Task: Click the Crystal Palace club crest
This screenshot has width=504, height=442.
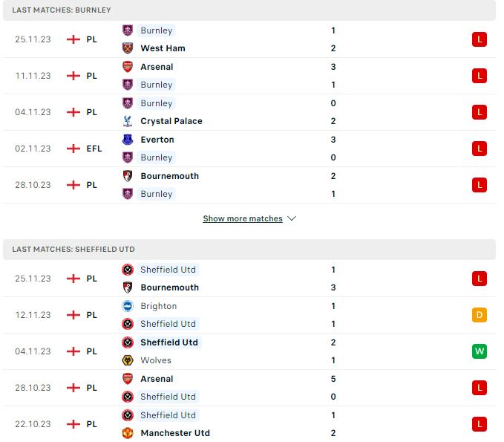Action: [x=128, y=121]
